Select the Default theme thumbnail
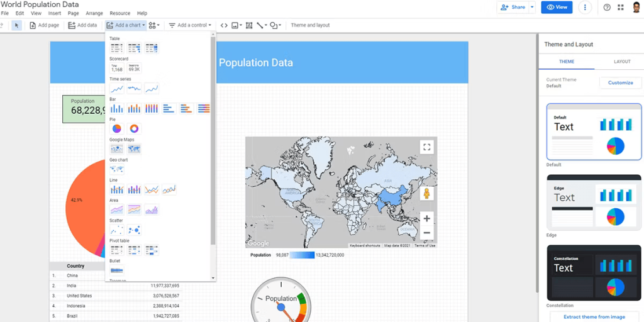644x322 pixels. [x=594, y=131]
